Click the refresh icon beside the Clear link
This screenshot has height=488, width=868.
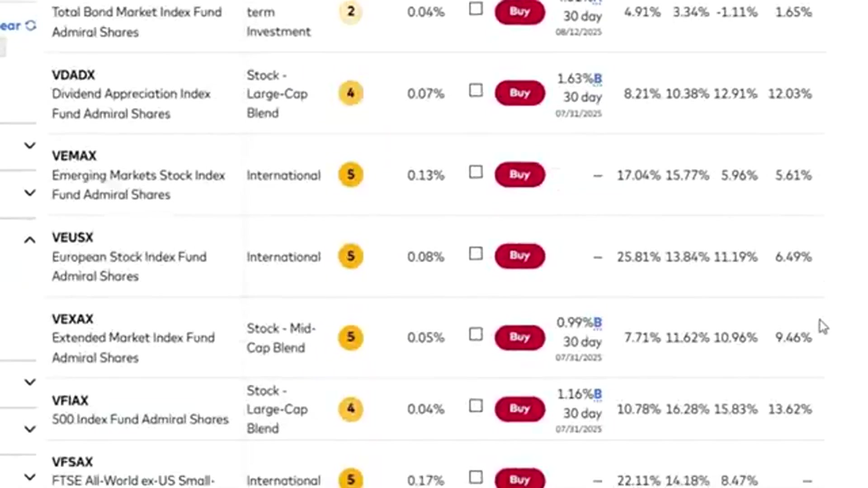pos(31,25)
